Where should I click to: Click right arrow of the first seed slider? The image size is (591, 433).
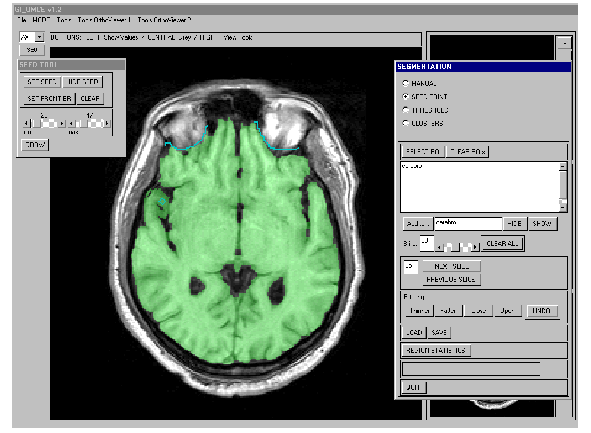point(63,123)
